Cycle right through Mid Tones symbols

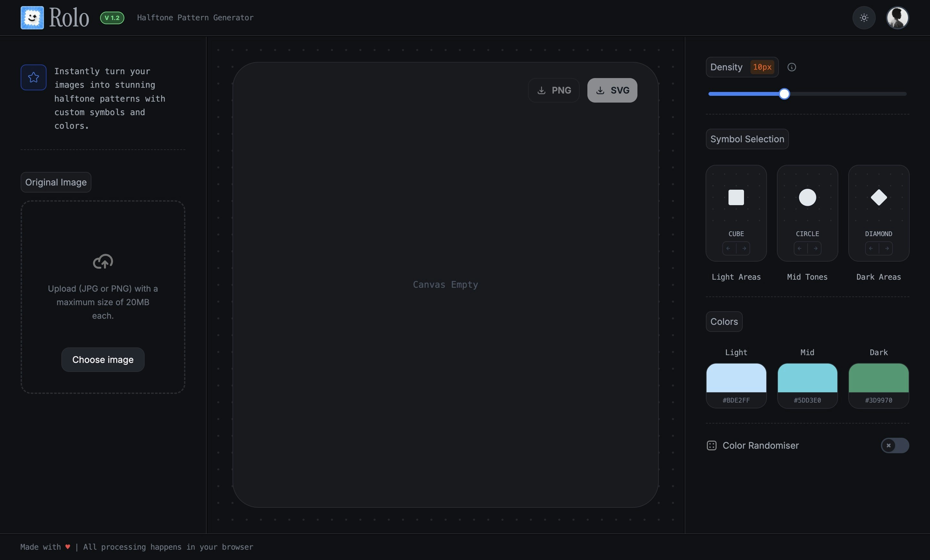(815, 248)
